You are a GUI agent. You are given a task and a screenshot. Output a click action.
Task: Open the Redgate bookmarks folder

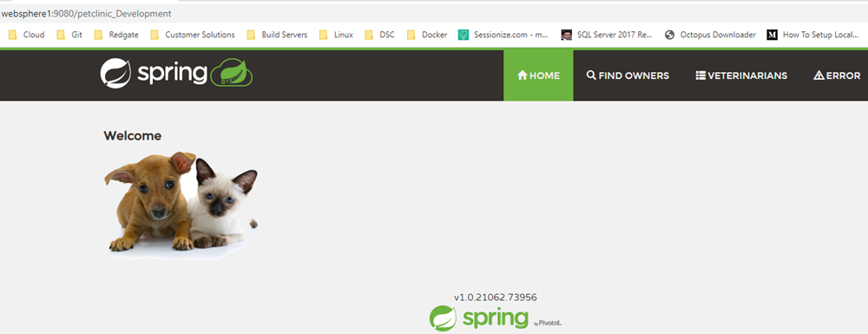[x=116, y=35]
